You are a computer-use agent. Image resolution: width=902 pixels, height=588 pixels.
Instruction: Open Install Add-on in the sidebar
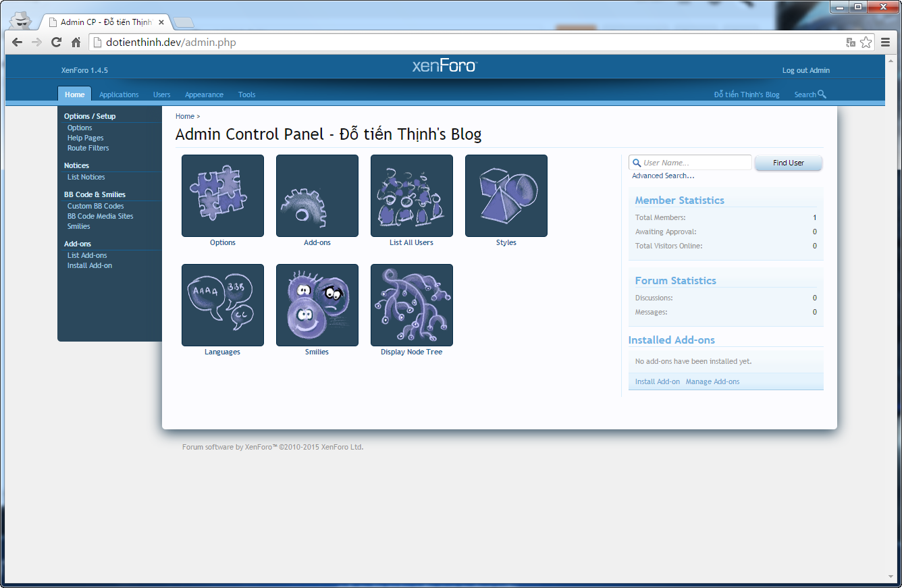point(90,265)
